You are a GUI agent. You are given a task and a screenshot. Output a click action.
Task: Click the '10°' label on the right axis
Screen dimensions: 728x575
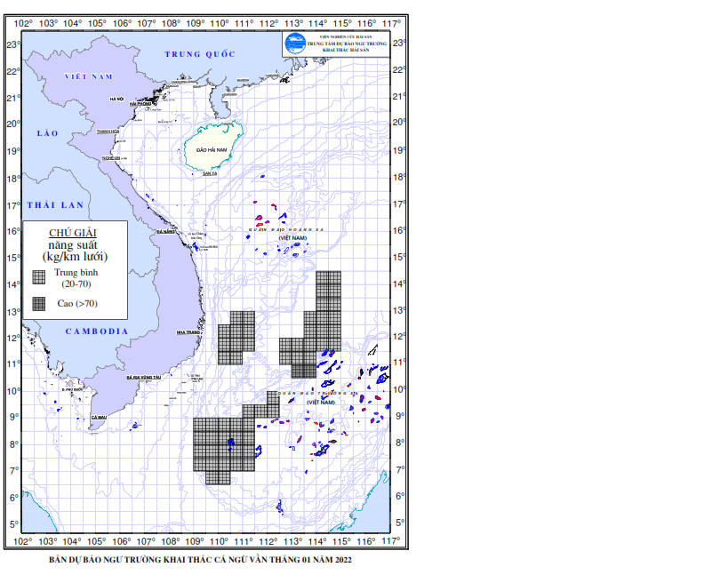[399, 390]
